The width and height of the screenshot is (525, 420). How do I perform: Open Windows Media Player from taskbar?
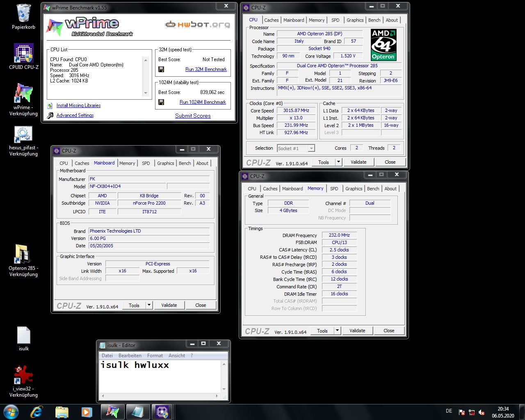click(87, 411)
